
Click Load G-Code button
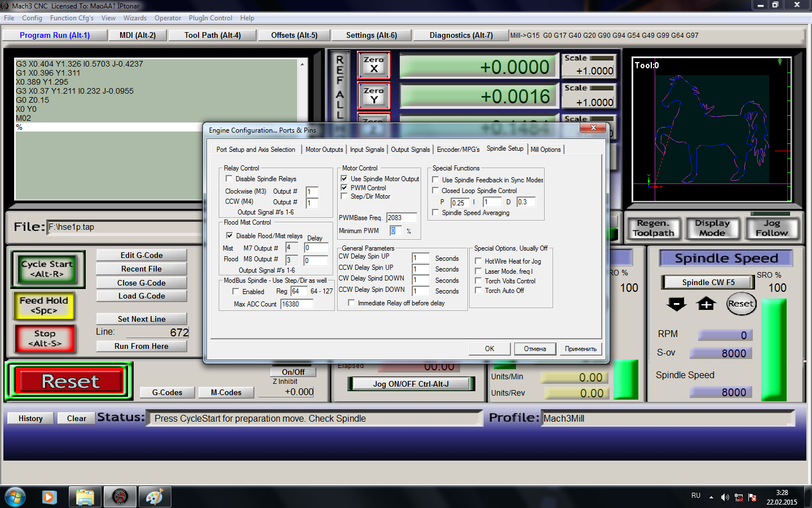142,296
